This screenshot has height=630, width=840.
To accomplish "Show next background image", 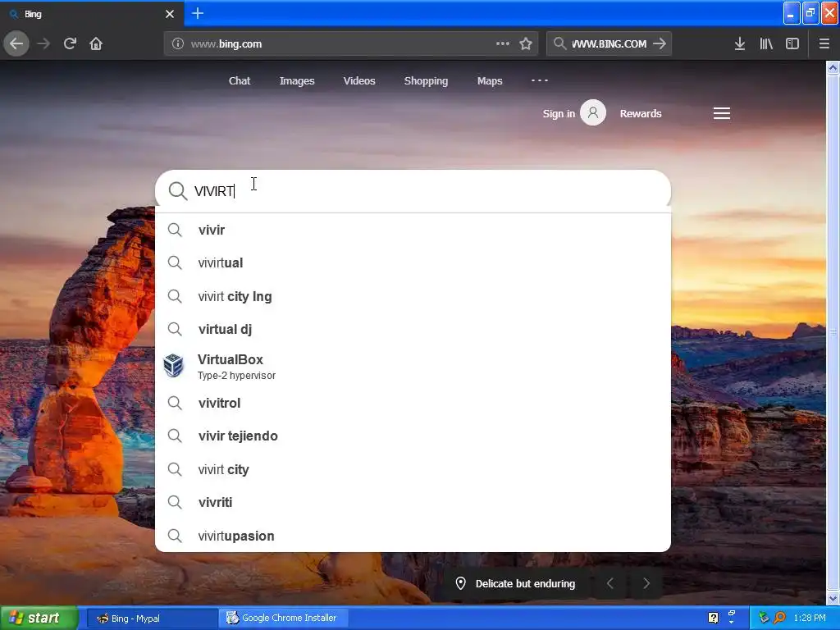I will point(646,583).
